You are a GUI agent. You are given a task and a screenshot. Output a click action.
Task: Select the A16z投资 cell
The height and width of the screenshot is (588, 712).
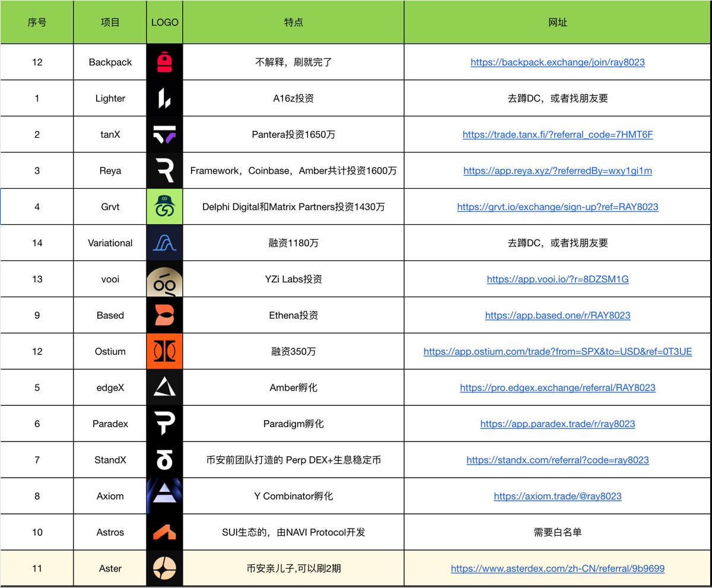(x=293, y=98)
